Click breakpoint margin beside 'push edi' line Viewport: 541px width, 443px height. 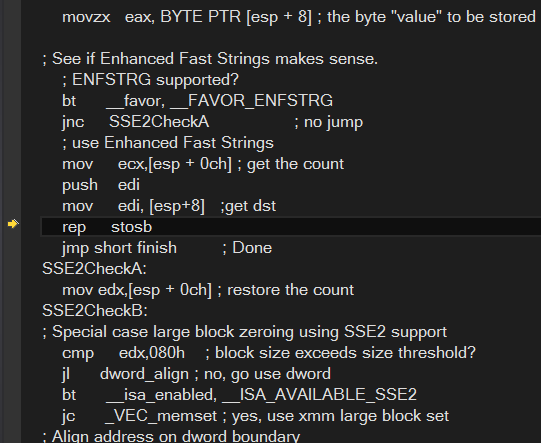pyautogui.click(x=13, y=185)
